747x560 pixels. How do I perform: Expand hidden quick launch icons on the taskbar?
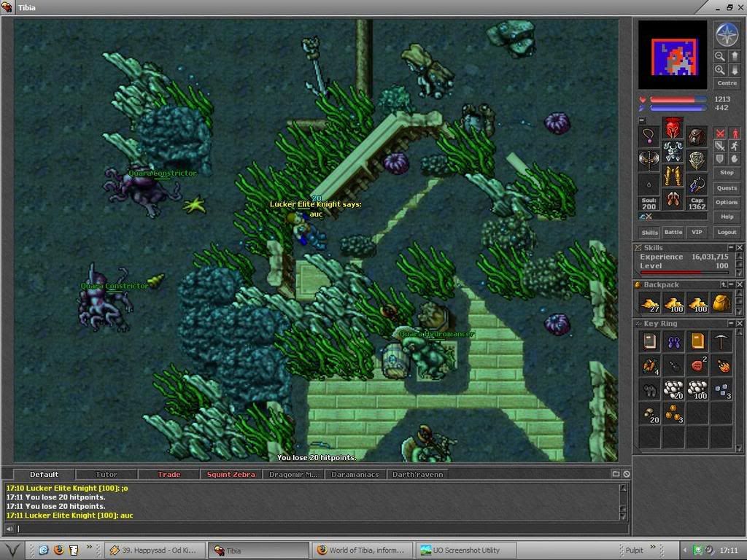pos(89,547)
